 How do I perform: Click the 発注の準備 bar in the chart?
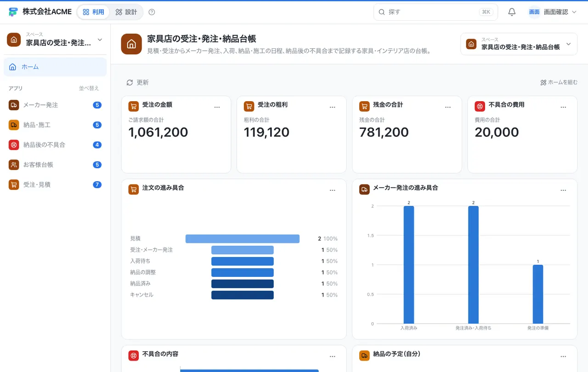tap(538, 294)
